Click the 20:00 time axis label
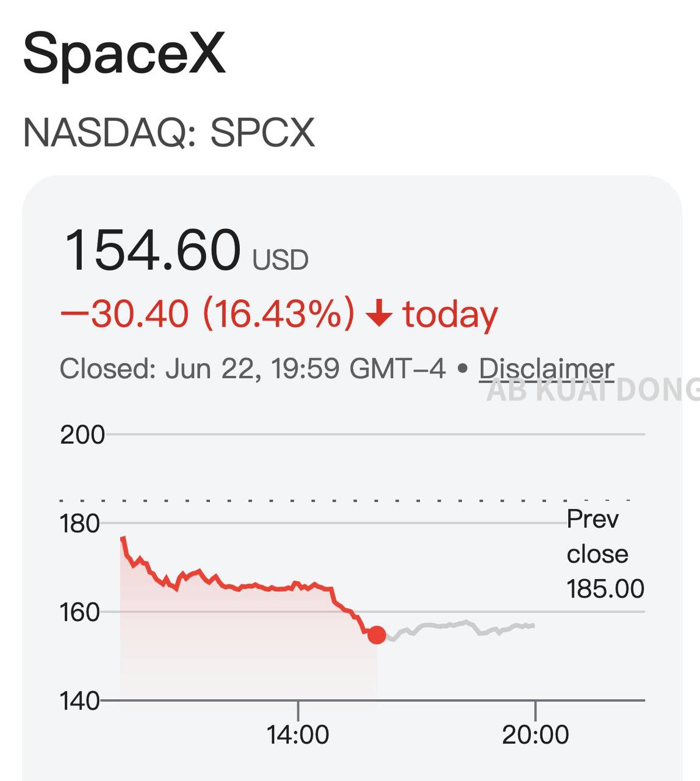700x781 pixels. [535, 734]
